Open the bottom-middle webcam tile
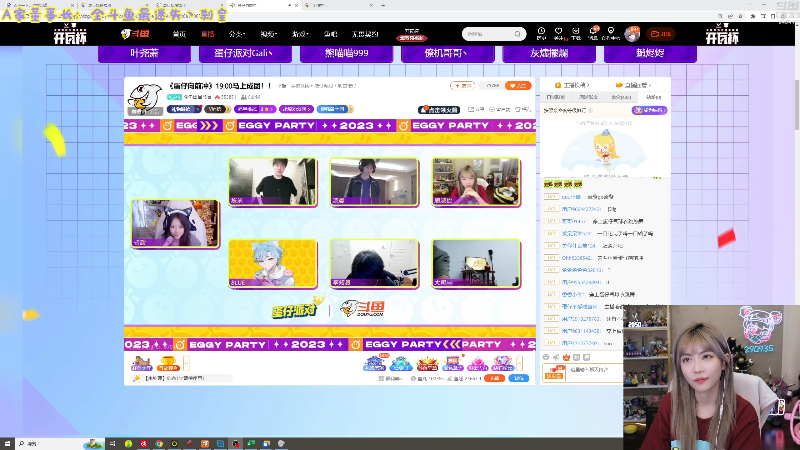Viewport: 800px width, 450px height. coord(374,264)
